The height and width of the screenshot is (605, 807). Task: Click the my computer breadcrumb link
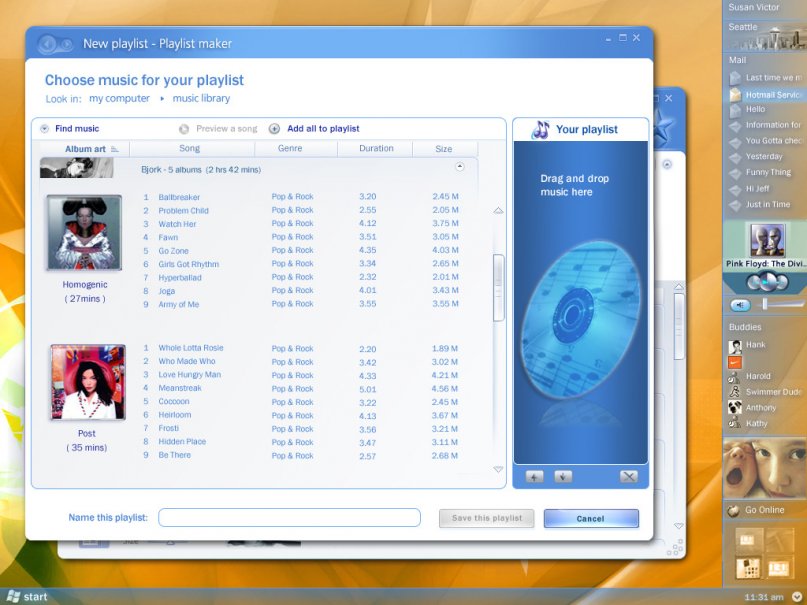[119, 98]
